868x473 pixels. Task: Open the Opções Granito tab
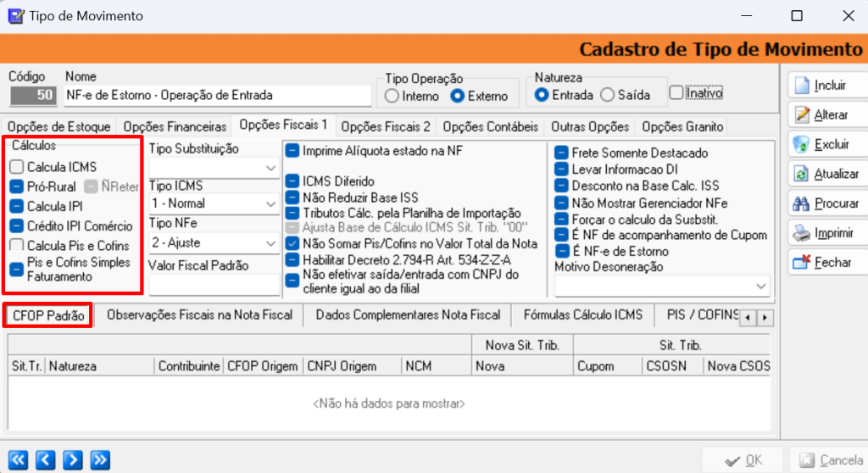click(682, 127)
